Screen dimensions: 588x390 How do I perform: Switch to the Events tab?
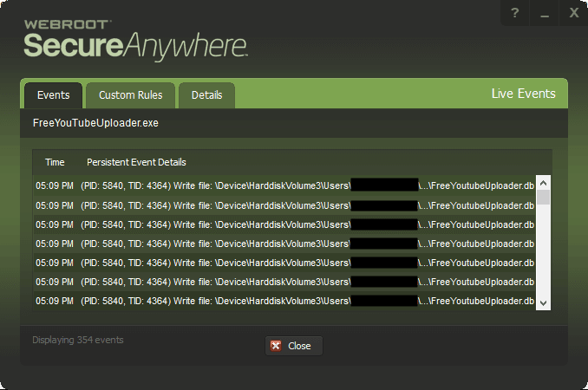pyautogui.click(x=53, y=95)
